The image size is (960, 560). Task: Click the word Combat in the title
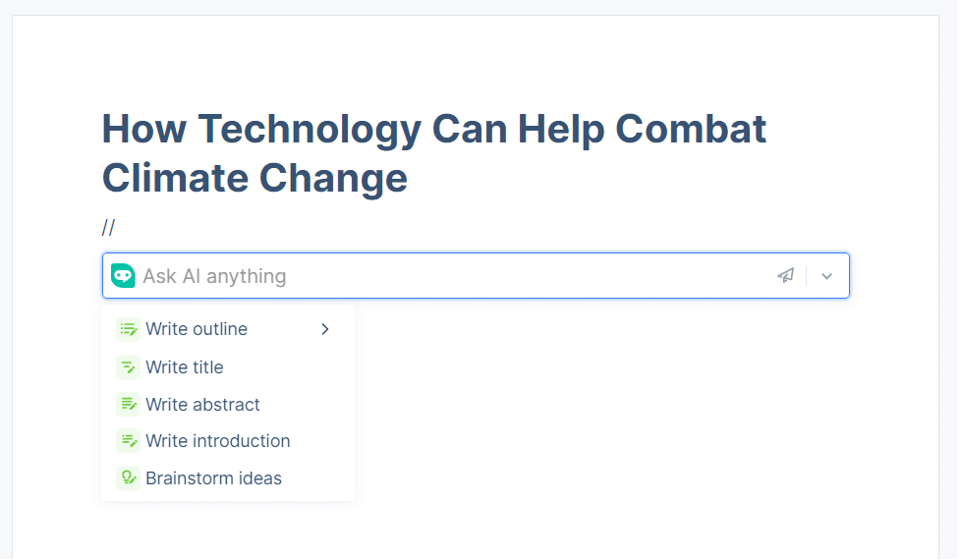pos(692,129)
